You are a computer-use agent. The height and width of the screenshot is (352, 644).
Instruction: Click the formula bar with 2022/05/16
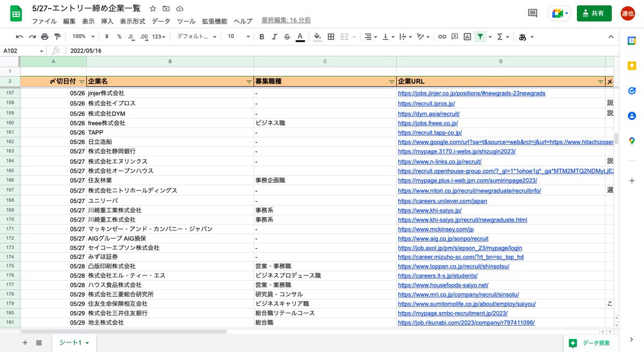(343, 51)
